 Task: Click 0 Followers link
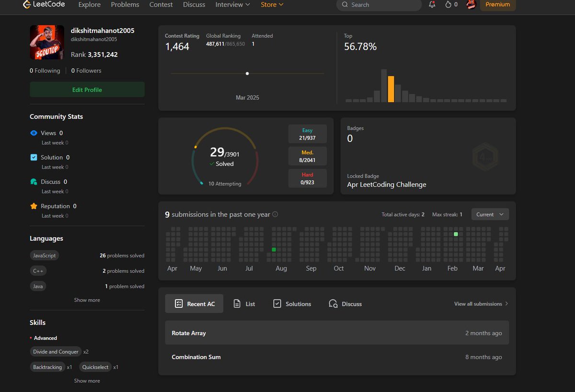click(86, 70)
